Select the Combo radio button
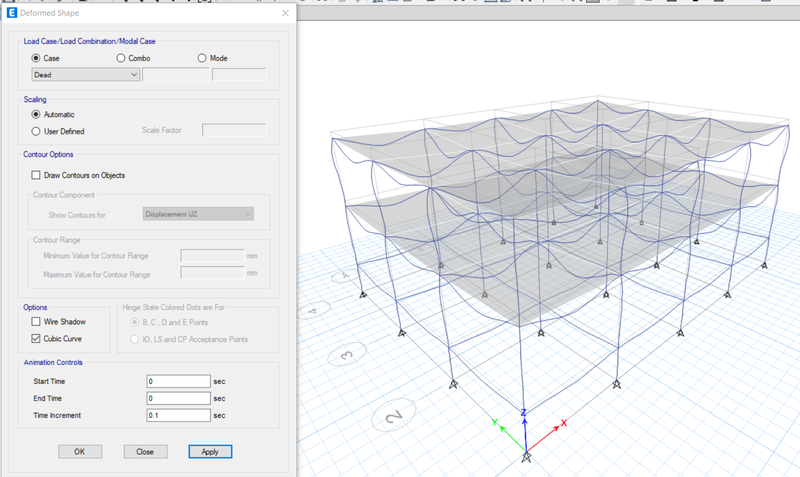 (x=121, y=58)
